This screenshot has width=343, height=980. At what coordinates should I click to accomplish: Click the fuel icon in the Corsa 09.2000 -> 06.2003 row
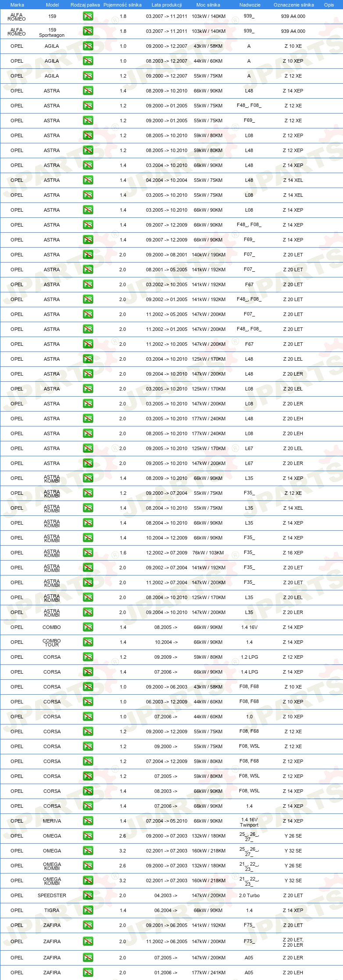point(88,687)
